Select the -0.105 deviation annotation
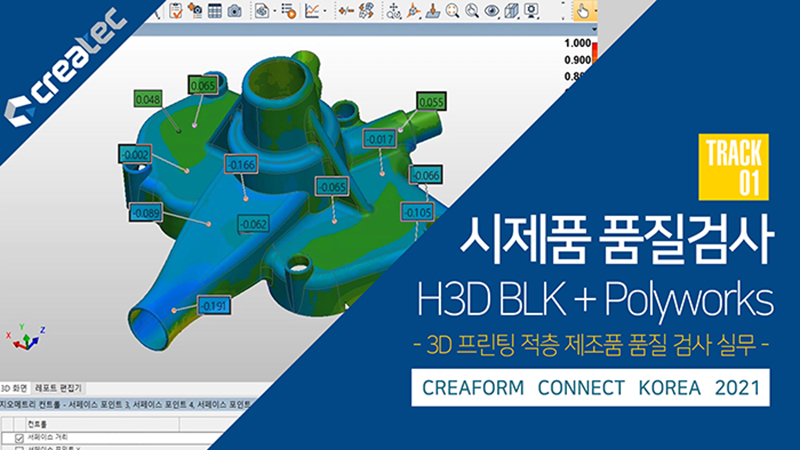The height and width of the screenshot is (450, 800). [417, 212]
